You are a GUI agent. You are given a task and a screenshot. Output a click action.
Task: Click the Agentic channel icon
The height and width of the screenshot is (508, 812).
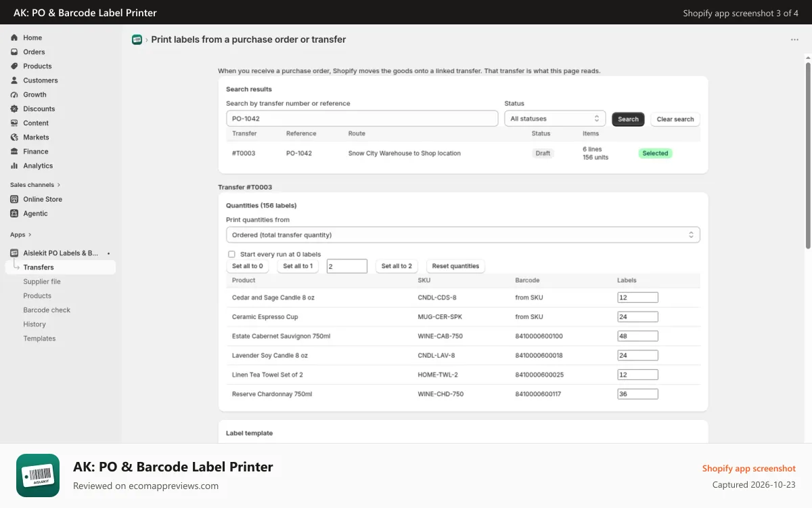coord(14,213)
